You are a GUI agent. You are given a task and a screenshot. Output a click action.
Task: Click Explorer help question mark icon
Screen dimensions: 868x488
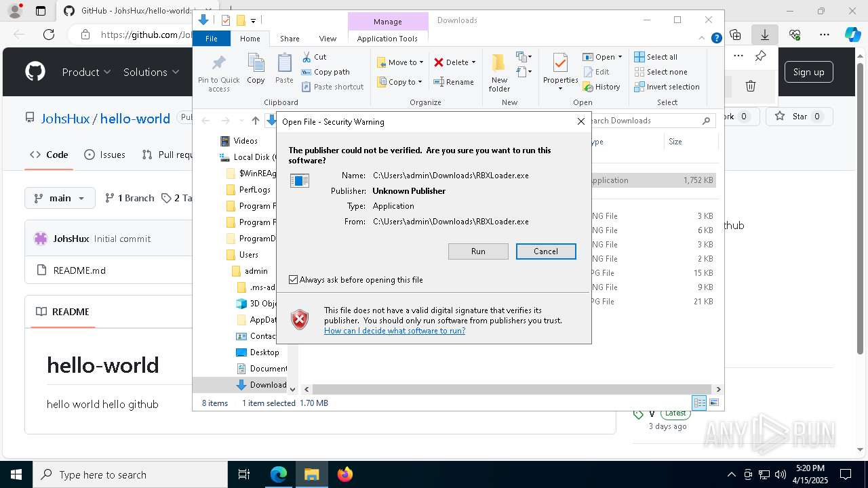tap(716, 39)
